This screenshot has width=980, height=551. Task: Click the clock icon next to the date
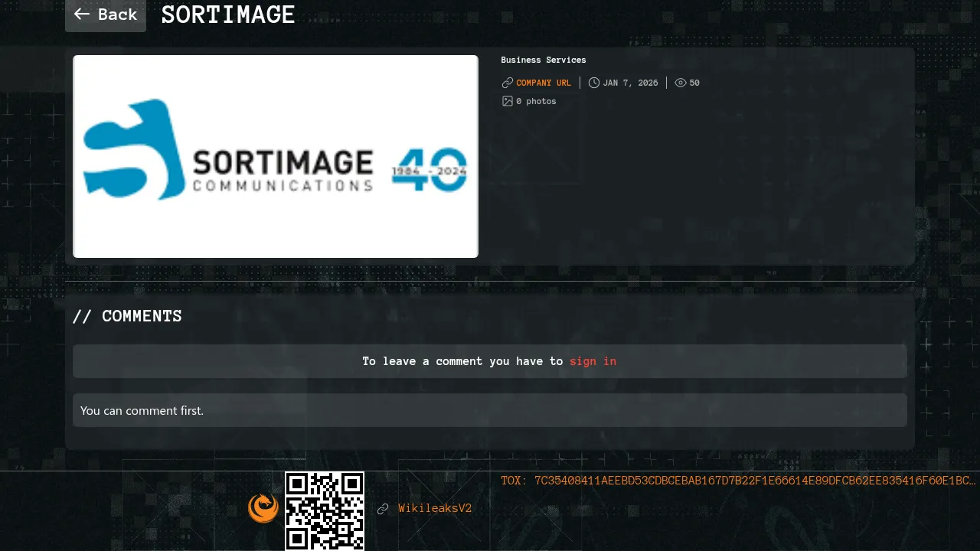594,83
